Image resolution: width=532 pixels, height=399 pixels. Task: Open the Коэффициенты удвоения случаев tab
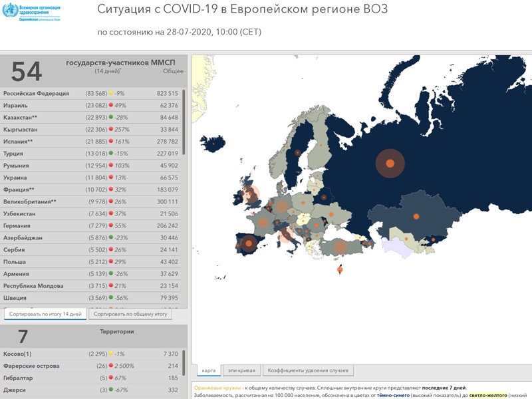(x=308, y=370)
